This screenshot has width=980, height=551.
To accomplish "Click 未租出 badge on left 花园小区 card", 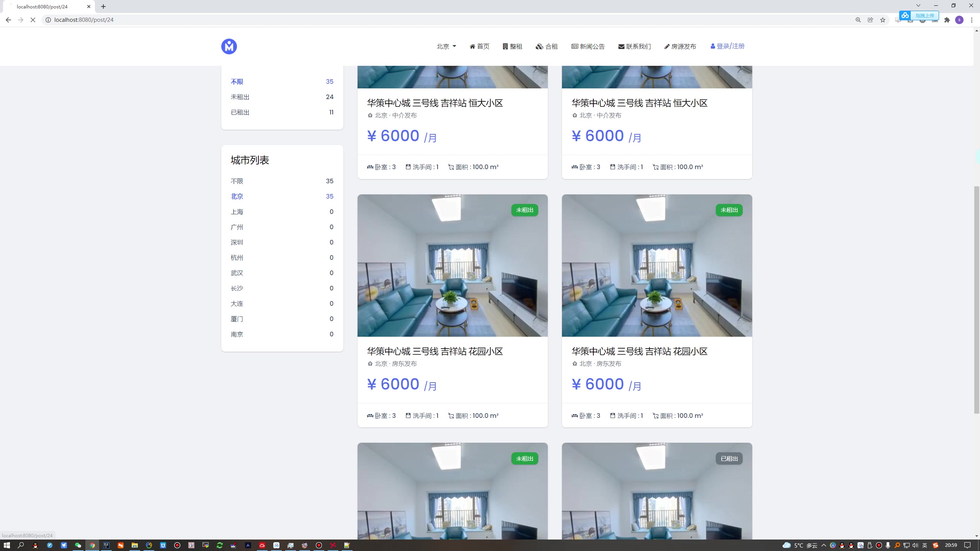I will point(524,210).
